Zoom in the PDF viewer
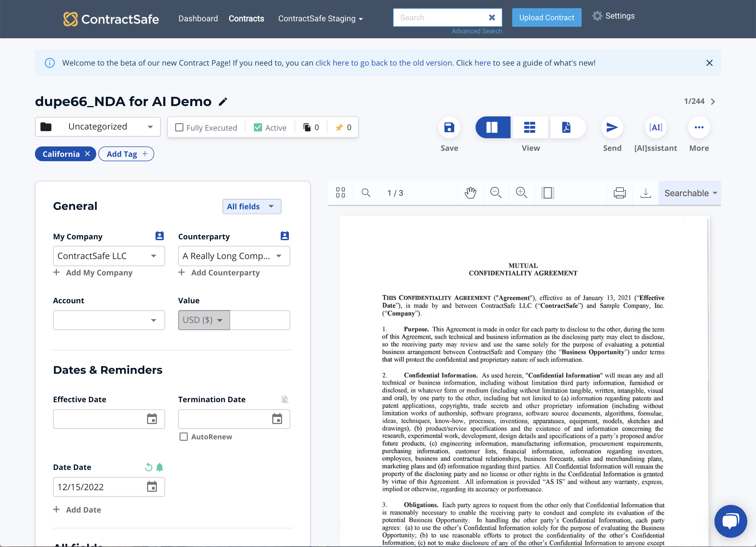Viewport: 756px width, 547px height. point(521,193)
